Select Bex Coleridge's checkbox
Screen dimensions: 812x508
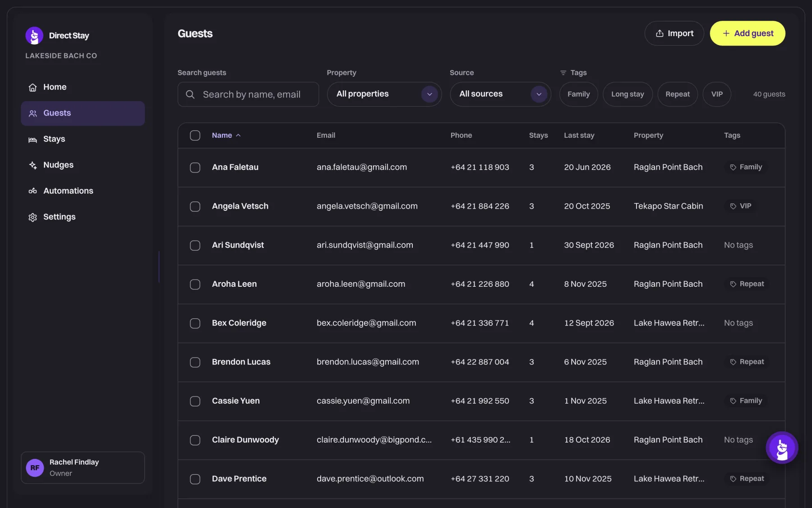point(195,323)
